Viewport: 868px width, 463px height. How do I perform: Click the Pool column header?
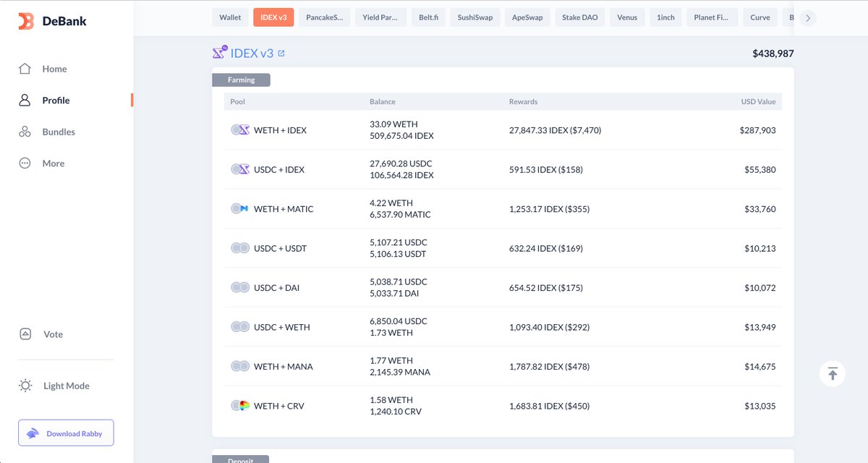[x=237, y=102]
